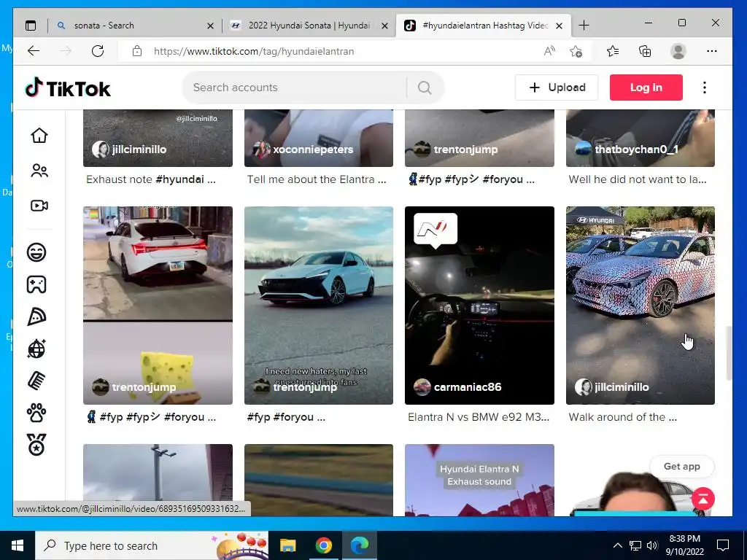Select the Beauty comb category icon
The width and height of the screenshot is (747, 560).
[36, 381]
